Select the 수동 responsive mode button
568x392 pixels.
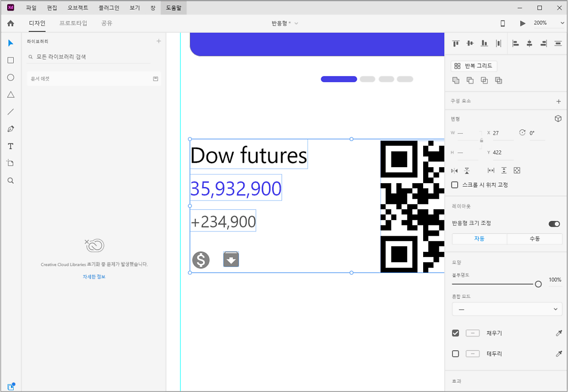coord(535,239)
